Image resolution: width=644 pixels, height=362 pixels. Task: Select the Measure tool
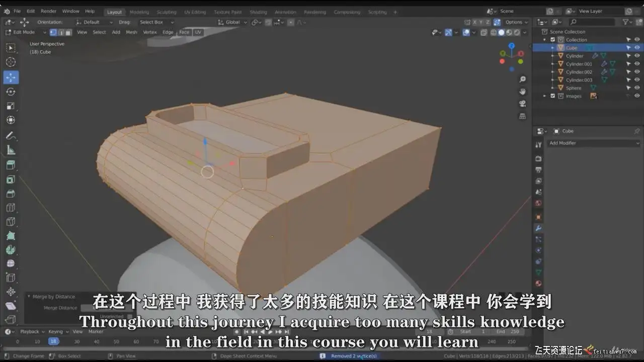coord(11,150)
